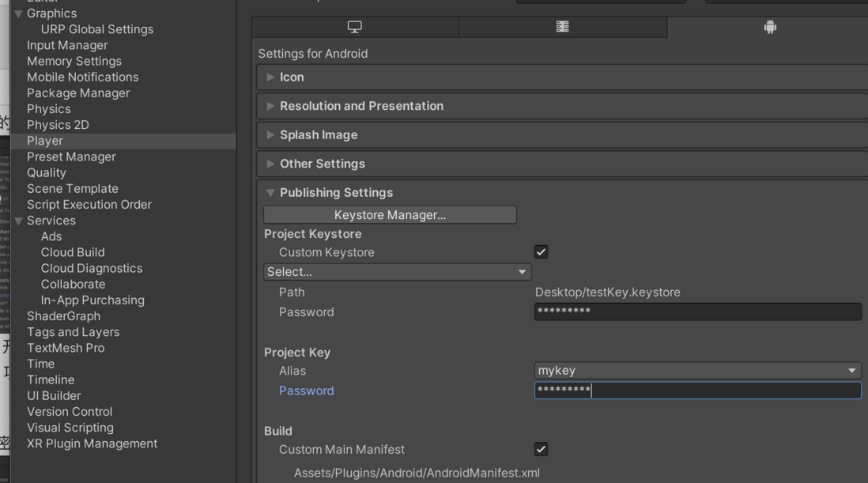Select Quality in the settings sidebar
Image resolution: width=868 pixels, height=483 pixels.
click(46, 172)
